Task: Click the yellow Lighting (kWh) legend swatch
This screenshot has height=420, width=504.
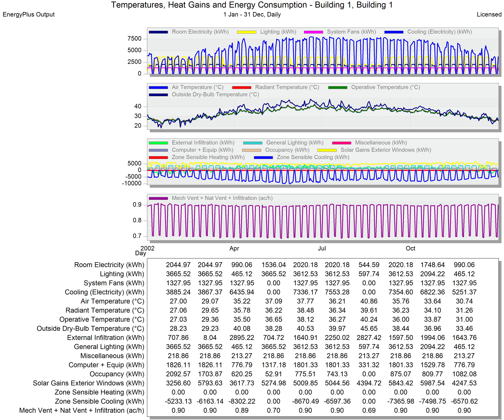Action: tap(247, 32)
